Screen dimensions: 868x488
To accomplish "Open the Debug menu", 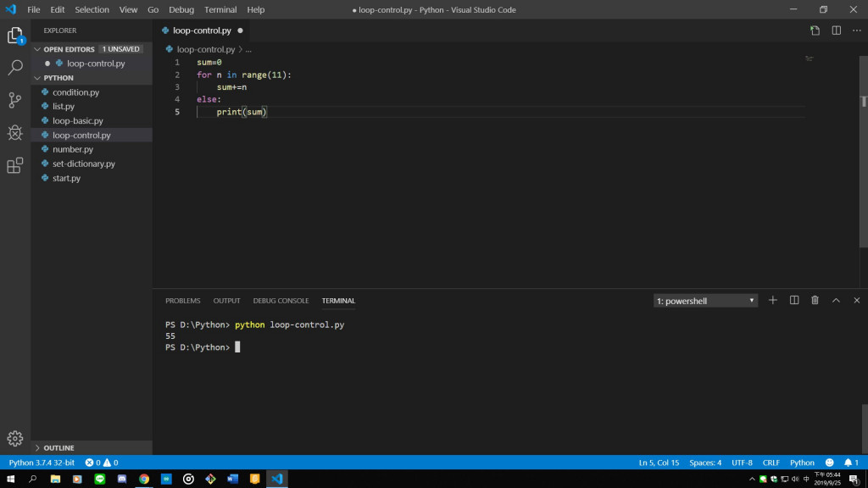I will pyautogui.click(x=181, y=9).
